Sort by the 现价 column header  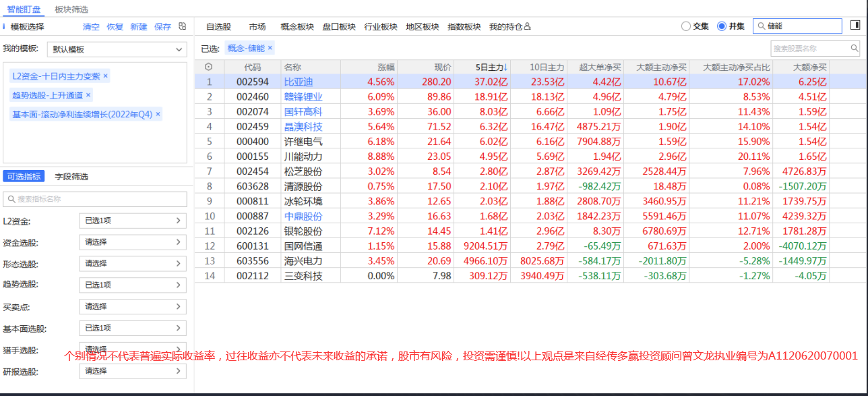tap(442, 67)
